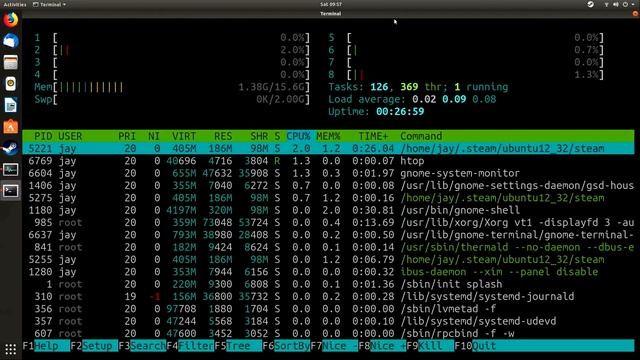Select the thermald process row PID 841

[x=328, y=247]
